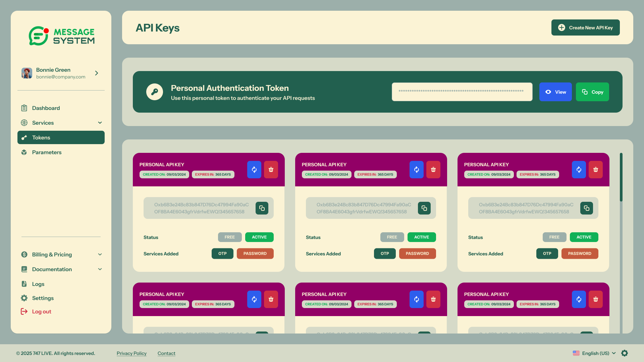The width and height of the screenshot is (644, 362).
Task: Delete the first bottom-row API key
Action: coord(271,299)
